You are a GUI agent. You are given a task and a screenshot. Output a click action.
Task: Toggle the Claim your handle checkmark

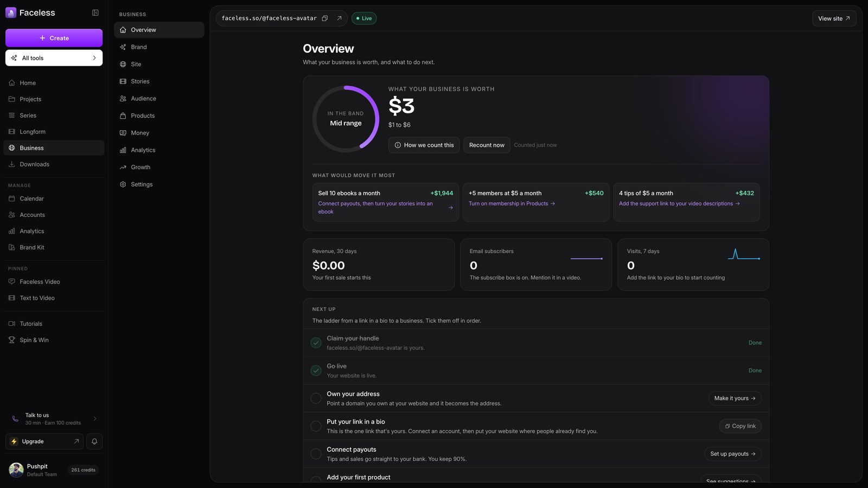point(316,343)
